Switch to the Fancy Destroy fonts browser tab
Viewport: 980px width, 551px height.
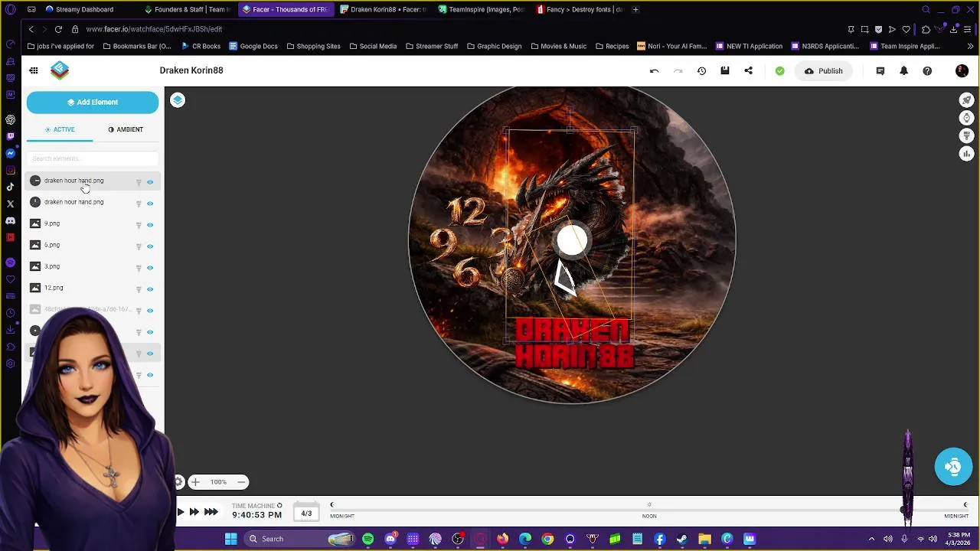[580, 9]
